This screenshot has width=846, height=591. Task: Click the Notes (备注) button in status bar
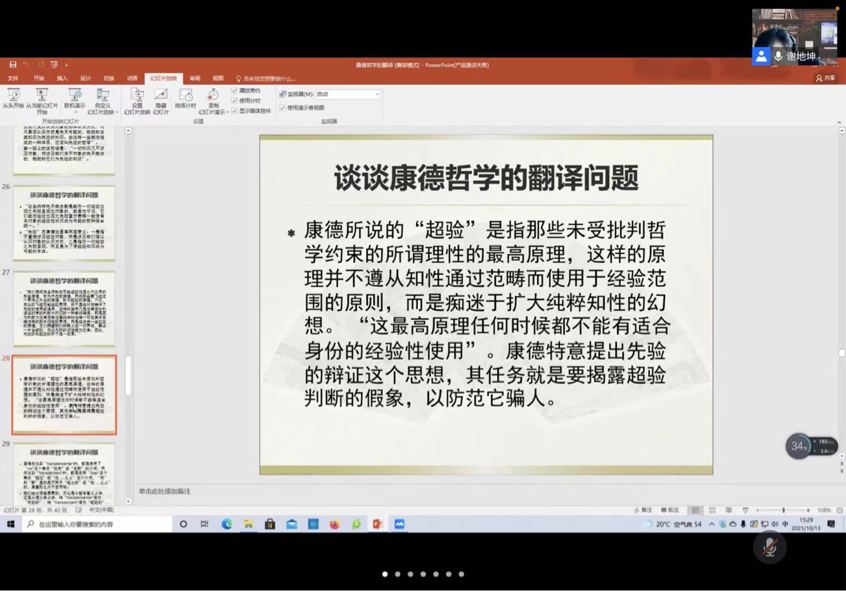(x=643, y=510)
